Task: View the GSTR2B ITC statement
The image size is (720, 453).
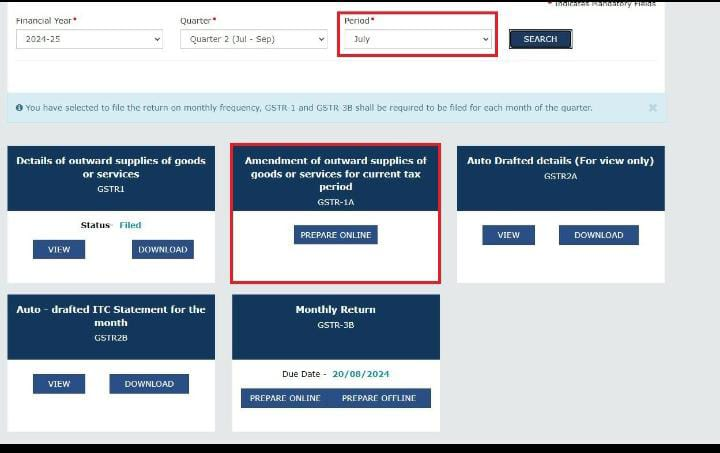Action: pyautogui.click(x=59, y=384)
